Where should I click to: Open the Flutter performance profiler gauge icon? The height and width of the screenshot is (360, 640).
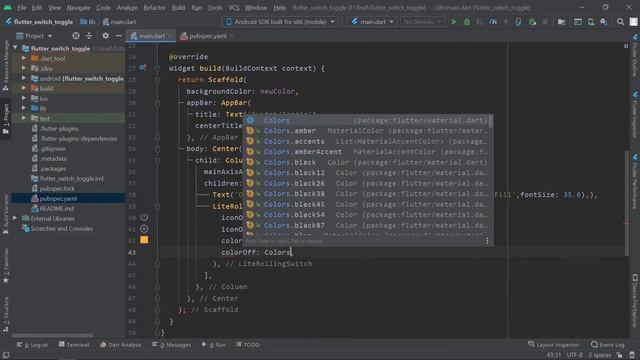click(x=493, y=22)
